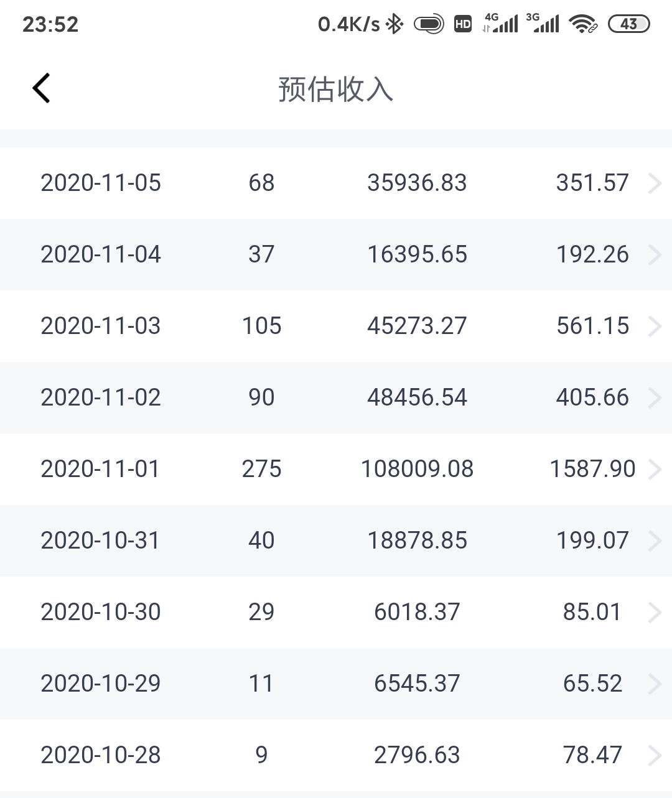The width and height of the screenshot is (672, 798).
Task: Open chevron for the 2020-10-31 entry
Action: [x=654, y=541]
